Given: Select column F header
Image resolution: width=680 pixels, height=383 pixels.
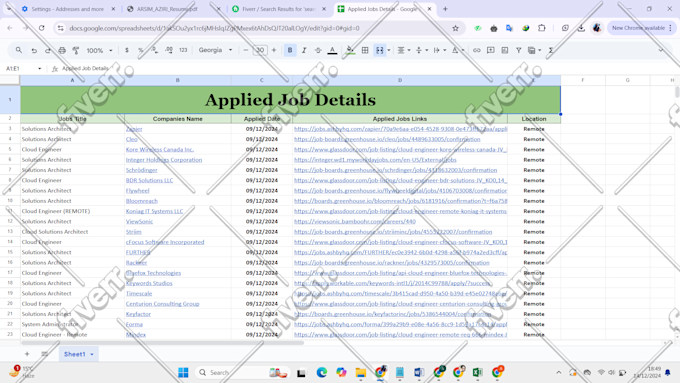Looking at the screenshot, I should tap(582, 80).
